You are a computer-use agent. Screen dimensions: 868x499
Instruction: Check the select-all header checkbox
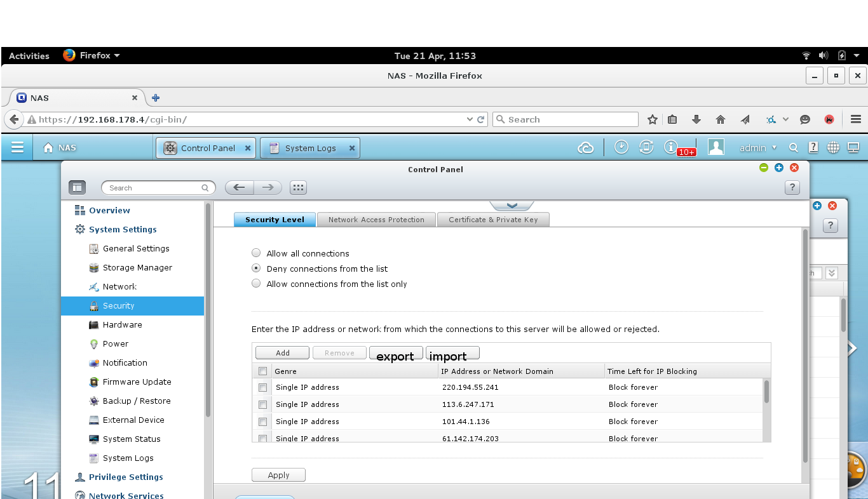pyautogui.click(x=262, y=371)
